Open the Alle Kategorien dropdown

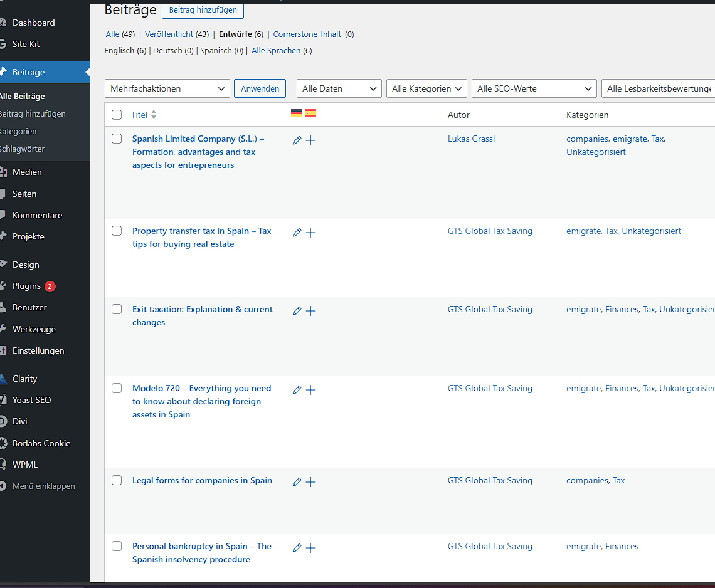[426, 88]
